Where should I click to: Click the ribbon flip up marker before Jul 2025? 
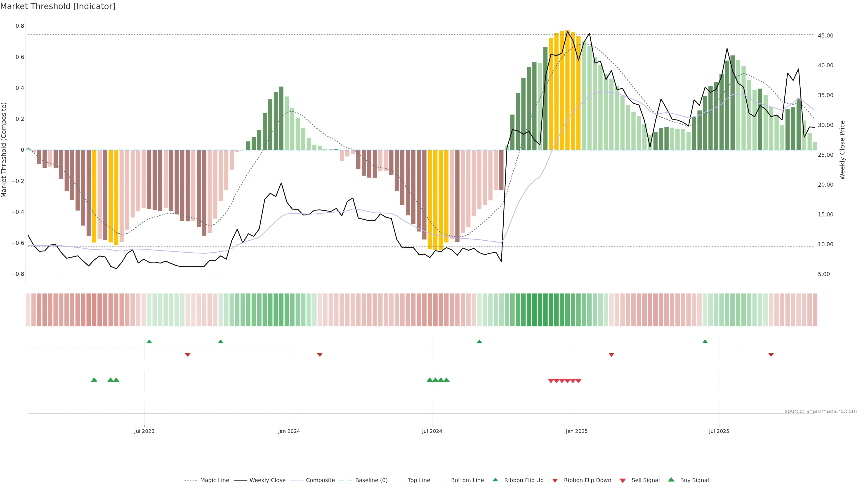coord(705,342)
